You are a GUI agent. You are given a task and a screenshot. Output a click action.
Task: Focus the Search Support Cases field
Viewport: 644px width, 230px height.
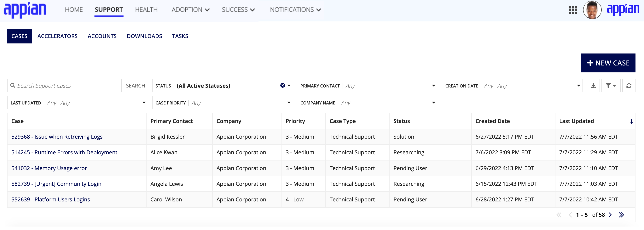65,86
